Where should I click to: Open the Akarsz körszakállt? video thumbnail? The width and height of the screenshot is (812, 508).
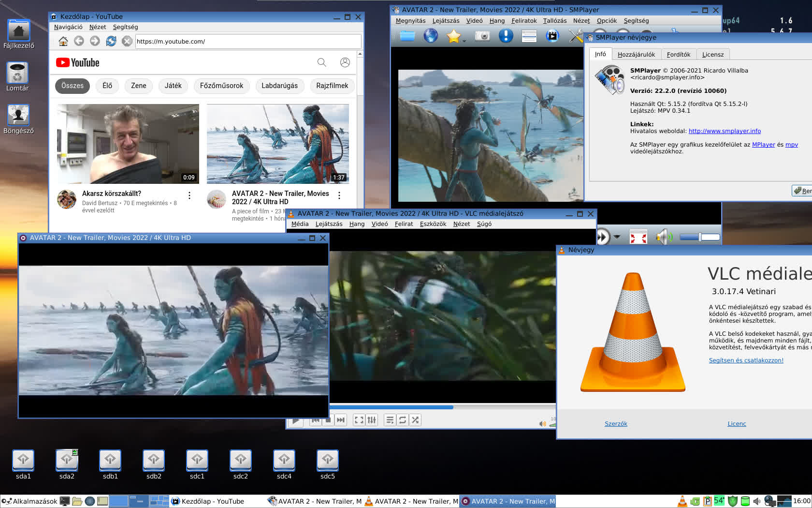click(x=128, y=144)
